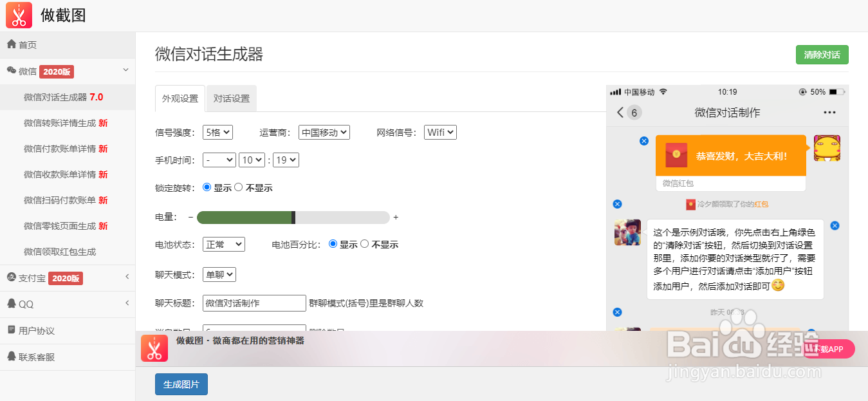The height and width of the screenshot is (401, 868).
Task: Click the 聊天标题 input field
Action: coord(254,303)
